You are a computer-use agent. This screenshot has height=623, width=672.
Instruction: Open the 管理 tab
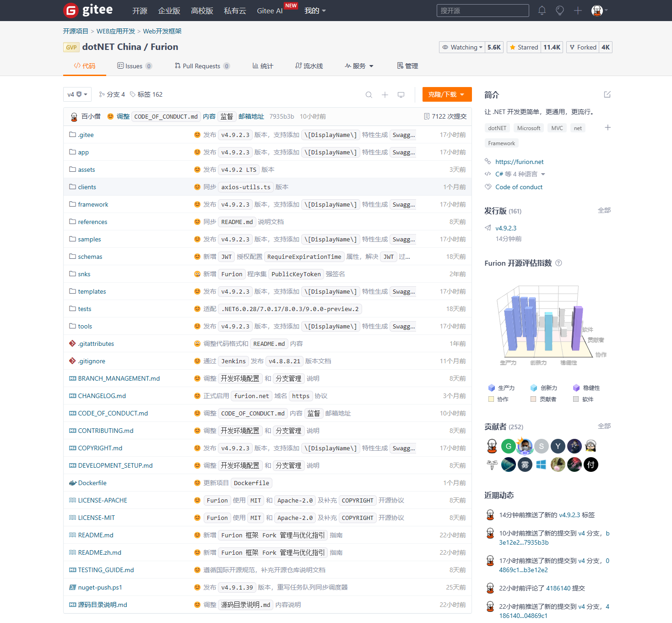click(x=407, y=66)
